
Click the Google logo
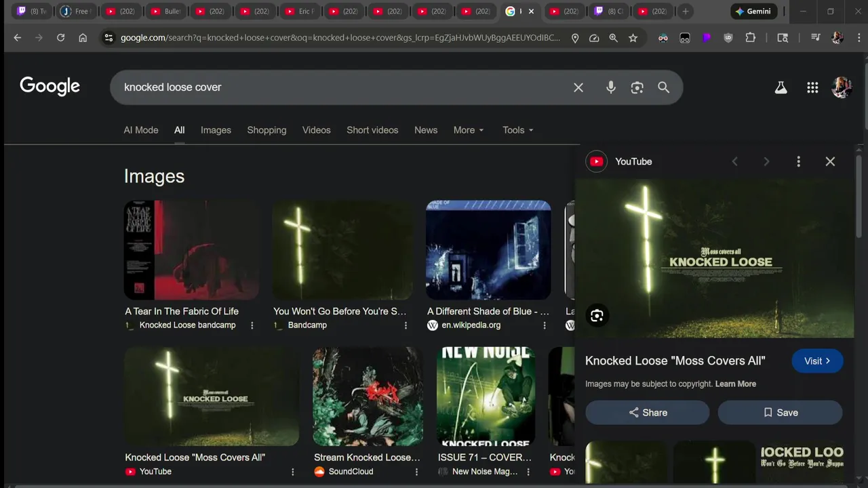(50, 86)
